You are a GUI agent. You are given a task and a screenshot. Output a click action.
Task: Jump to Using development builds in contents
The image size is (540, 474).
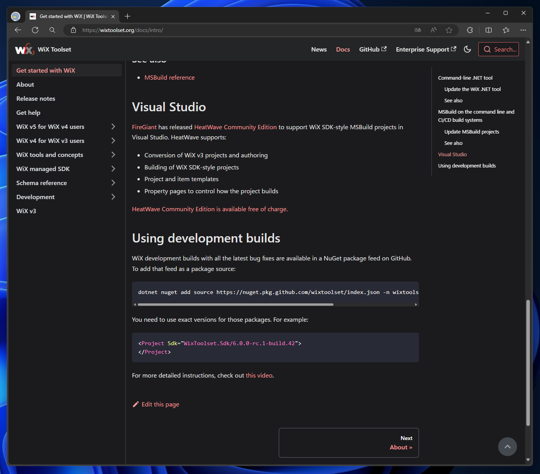467,166
